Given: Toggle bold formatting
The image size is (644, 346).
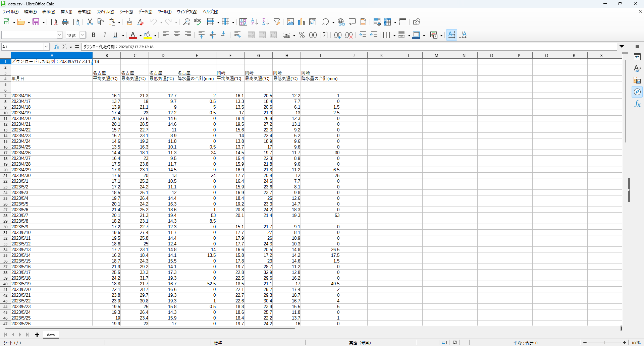Looking at the screenshot, I should [93, 35].
